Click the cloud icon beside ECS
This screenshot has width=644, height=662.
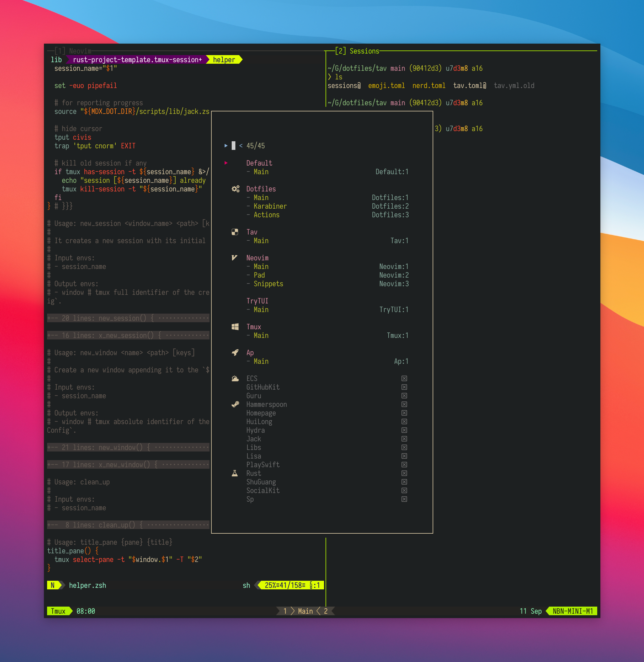coord(235,379)
